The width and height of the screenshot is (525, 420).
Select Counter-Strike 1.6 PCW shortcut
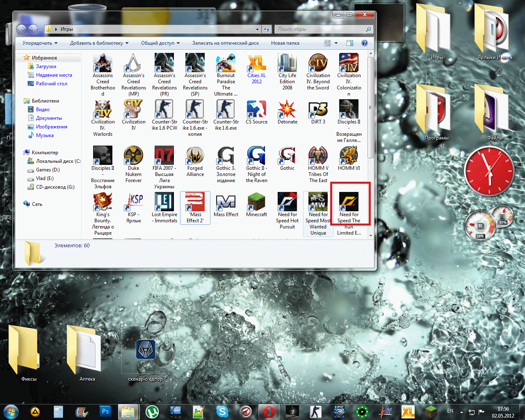click(x=164, y=115)
